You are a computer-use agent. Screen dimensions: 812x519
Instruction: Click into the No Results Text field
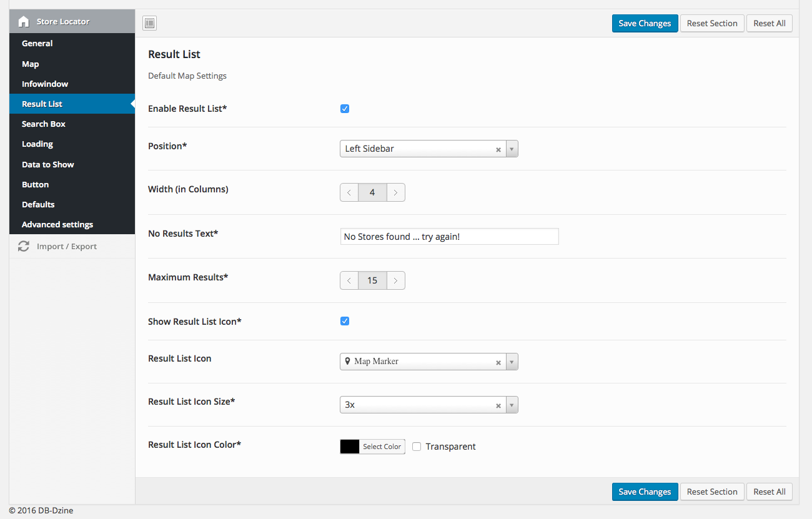(x=449, y=237)
